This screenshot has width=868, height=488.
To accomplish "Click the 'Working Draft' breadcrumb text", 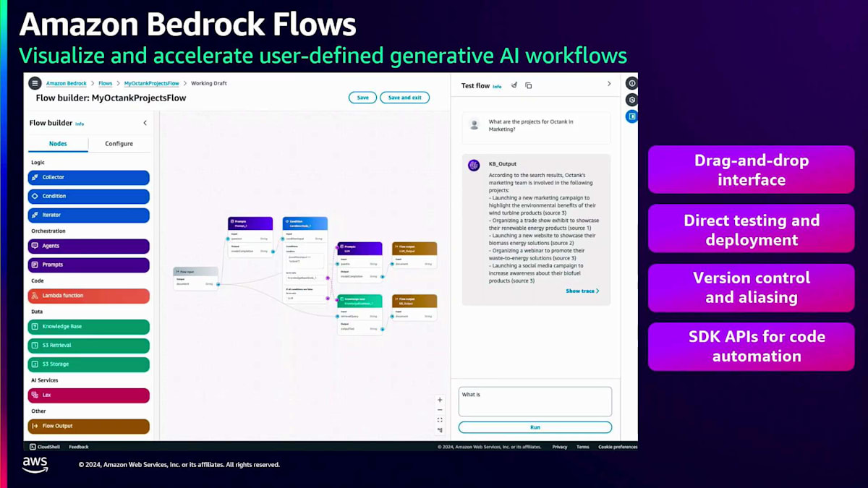I will coord(209,84).
